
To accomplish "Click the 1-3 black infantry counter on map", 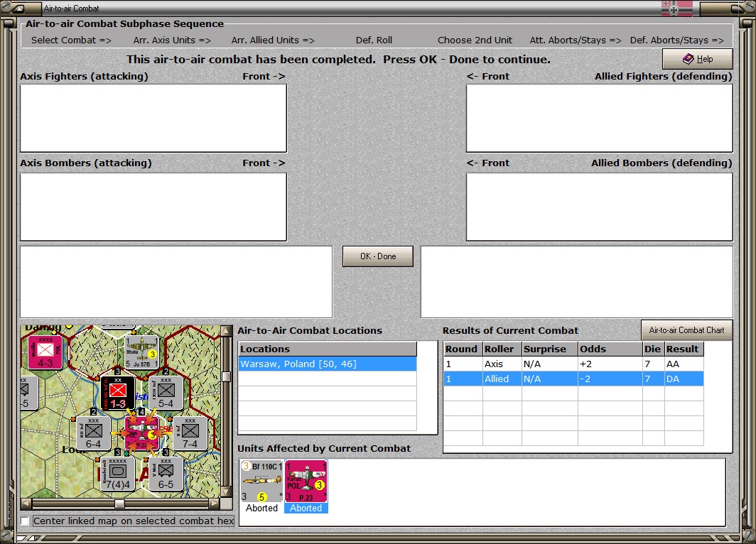I will pos(118,393).
